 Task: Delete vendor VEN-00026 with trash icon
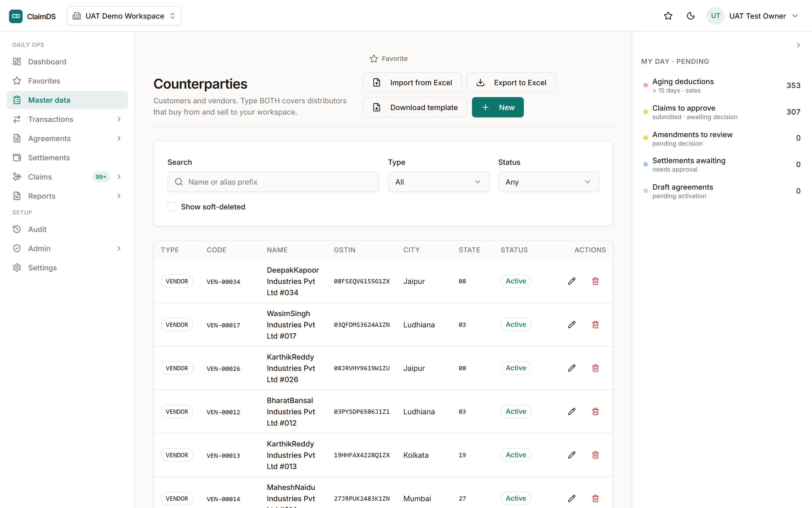tap(595, 368)
